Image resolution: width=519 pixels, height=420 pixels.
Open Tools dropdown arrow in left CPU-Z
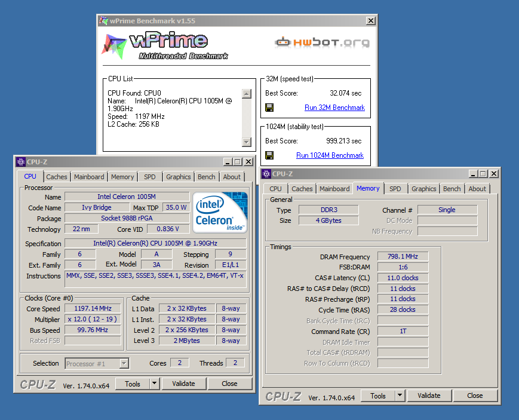[154, 384]
